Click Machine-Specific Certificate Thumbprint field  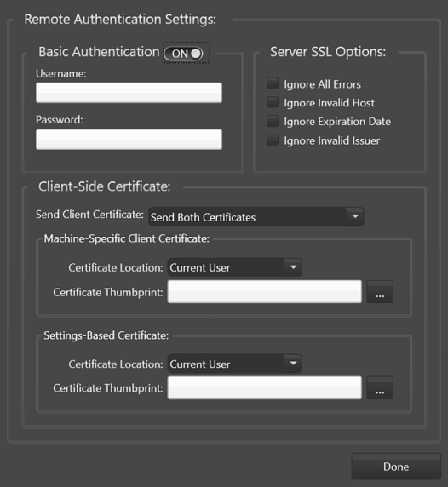pyautogui.click(x=265, y=292)
